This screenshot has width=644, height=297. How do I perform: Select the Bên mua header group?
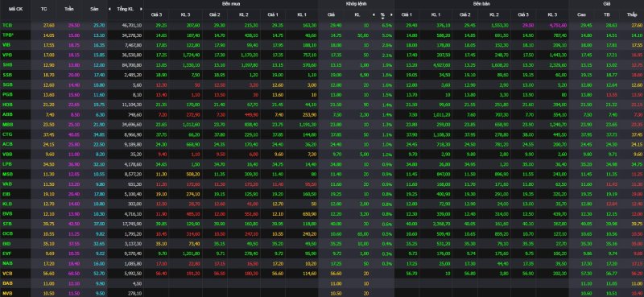pos(231,3)
